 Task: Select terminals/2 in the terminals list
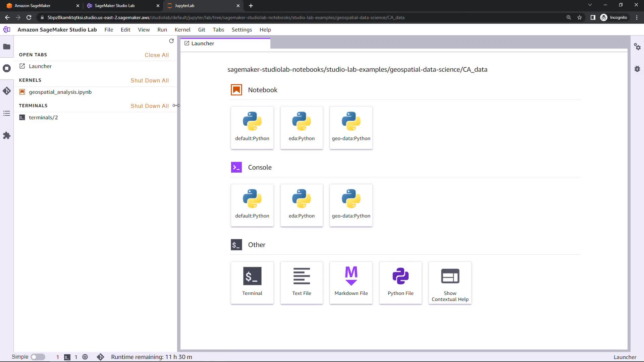(x=43, y=117)
